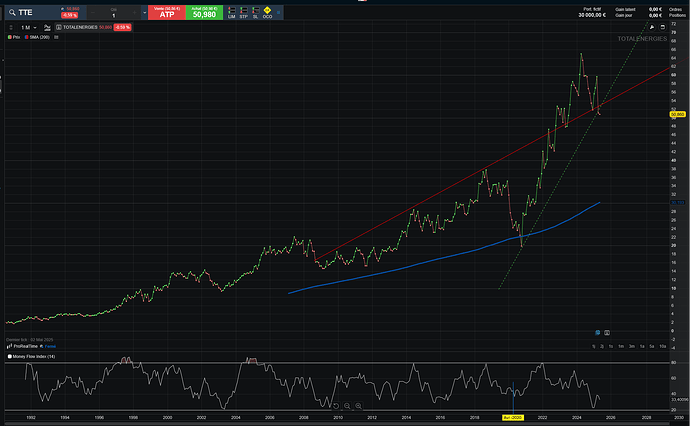
Task: Select the 1s range button
Action: pos(611,346)
